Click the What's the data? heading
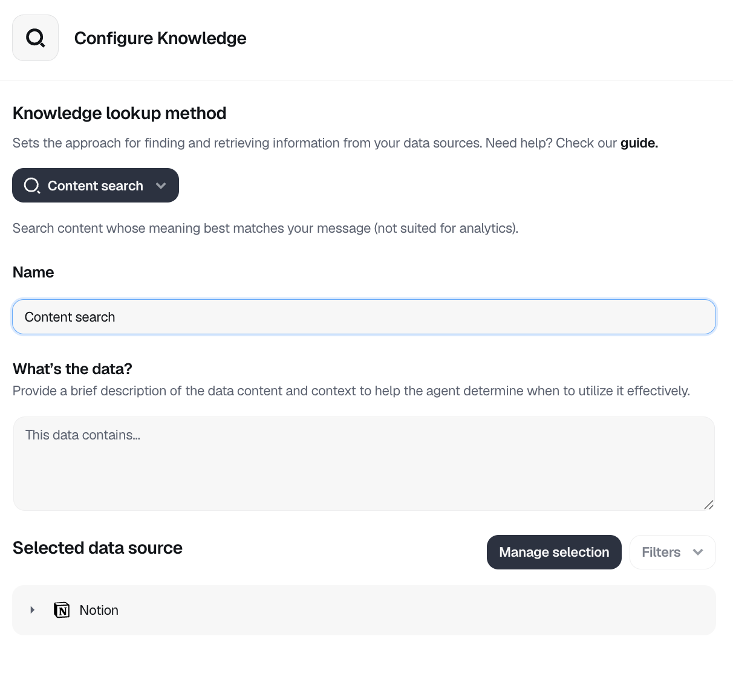Viewport: 733px width, 700px height. click(x=73, y=369)
